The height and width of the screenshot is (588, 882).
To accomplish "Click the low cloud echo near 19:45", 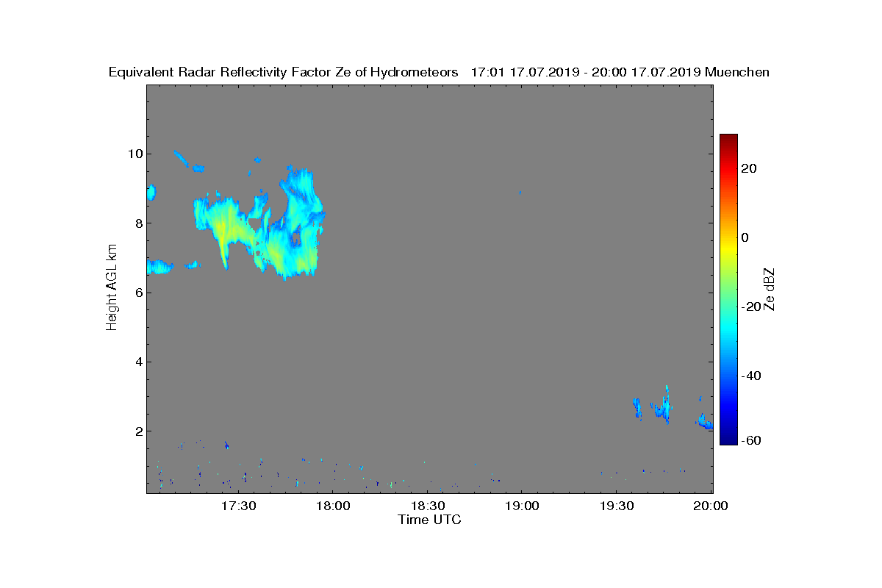I will click(x=664, y=405).
